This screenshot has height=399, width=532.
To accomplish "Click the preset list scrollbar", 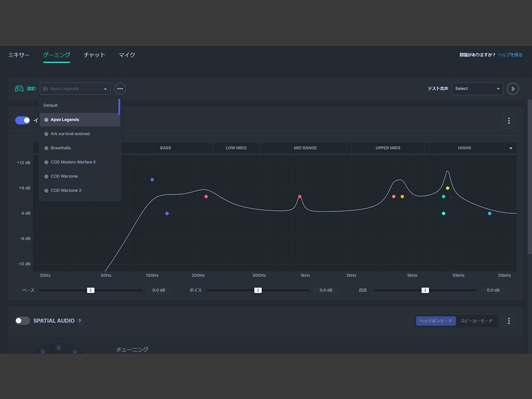I will pos(119,107).
